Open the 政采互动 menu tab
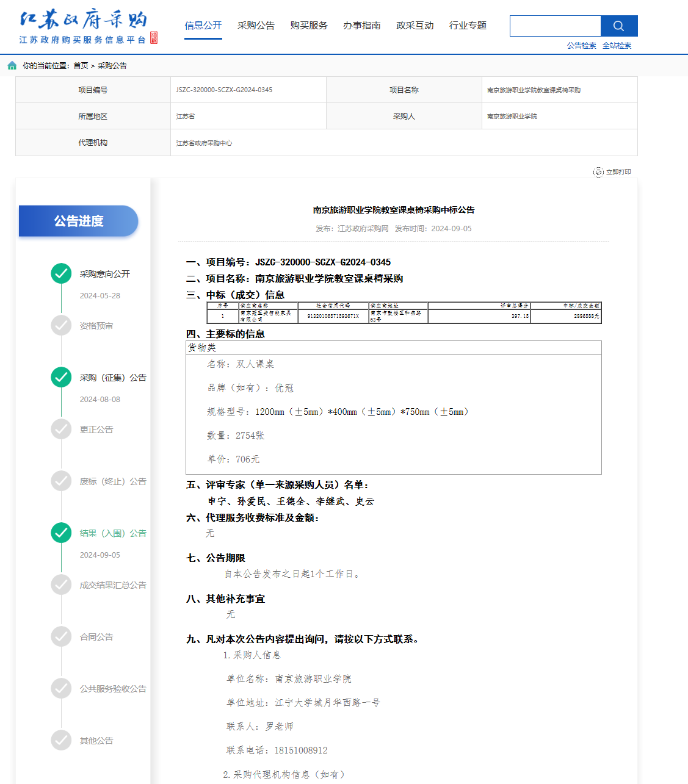The image size is (688, 784). pyautogui.click(x=415, y=26)
